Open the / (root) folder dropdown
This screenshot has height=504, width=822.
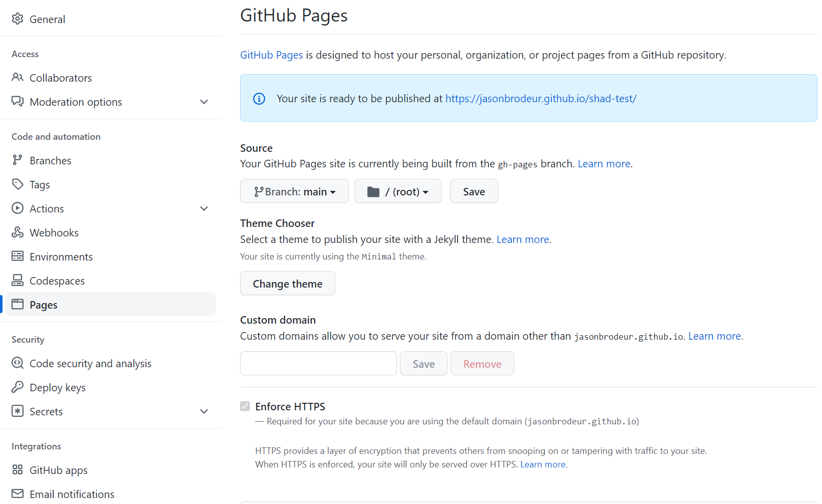398,191
